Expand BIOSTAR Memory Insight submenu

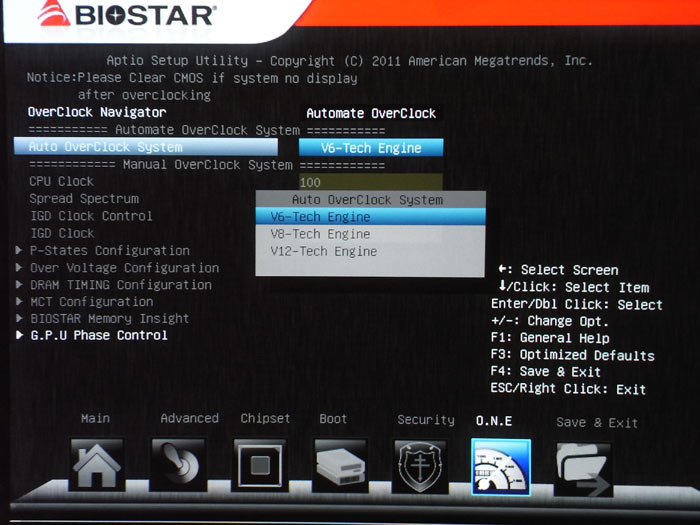click(x=109, y=319)
